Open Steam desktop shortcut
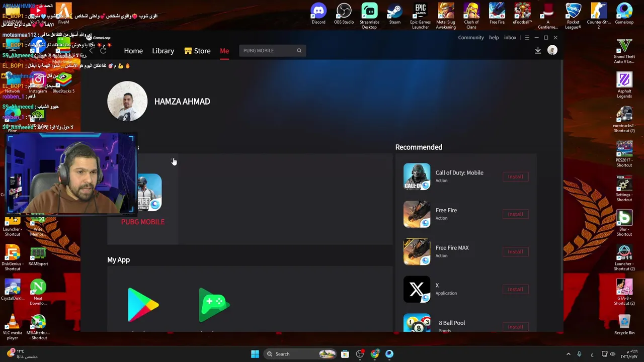Viewport: 644px width, 362px height. 395,14
